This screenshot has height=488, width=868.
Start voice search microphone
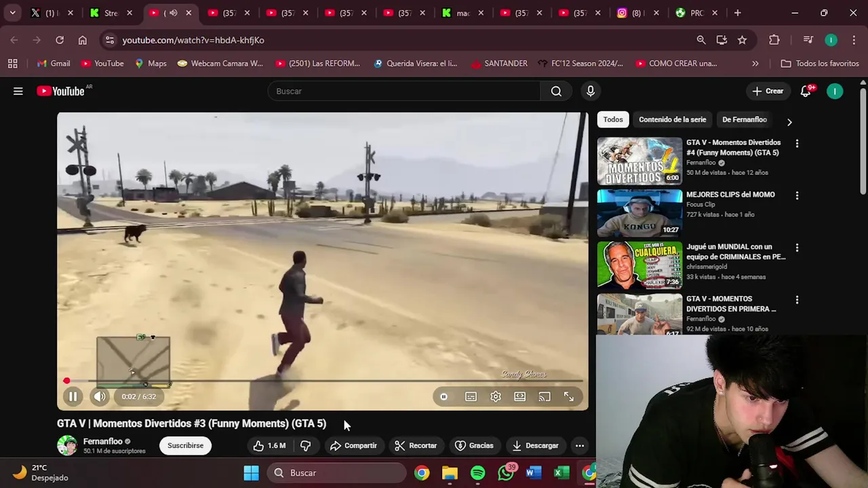591,91
